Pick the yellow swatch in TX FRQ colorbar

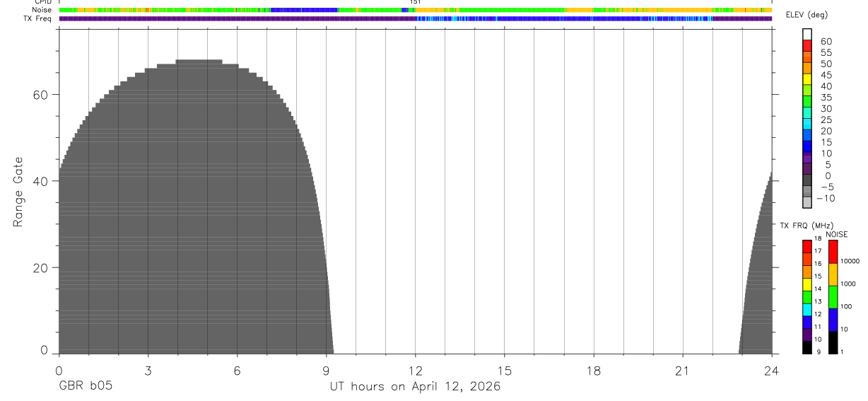[x=807, y=284]
